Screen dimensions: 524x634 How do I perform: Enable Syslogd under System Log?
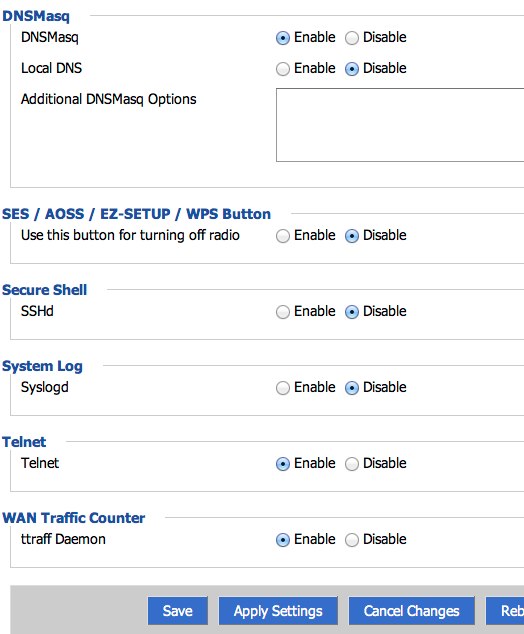283,388
